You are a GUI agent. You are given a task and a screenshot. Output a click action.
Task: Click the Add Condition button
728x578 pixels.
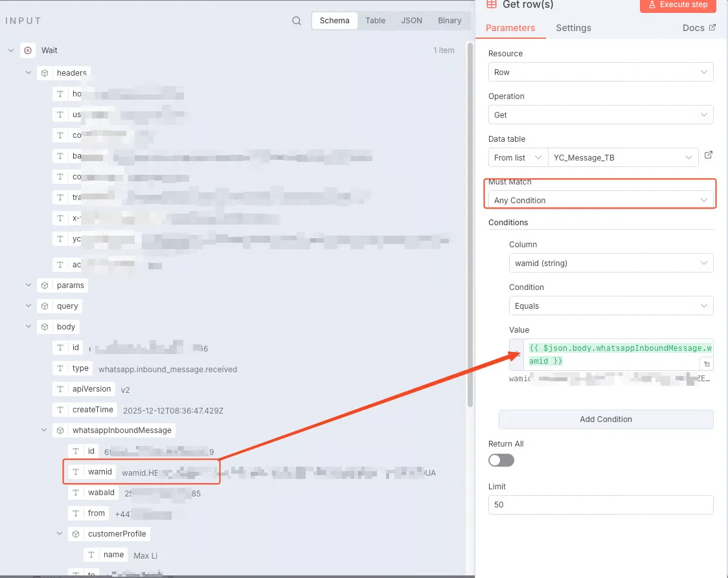(x=606, y=419)
